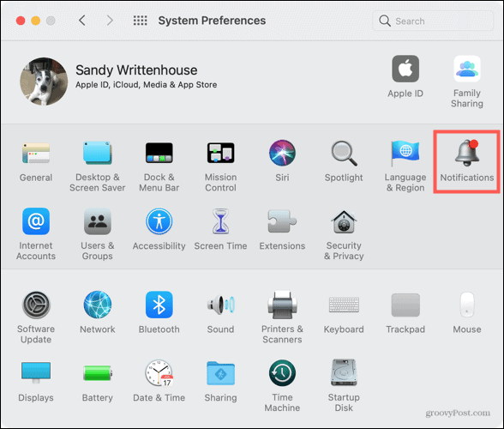
Task: Click the user profile picture
Action: (44, 82)
